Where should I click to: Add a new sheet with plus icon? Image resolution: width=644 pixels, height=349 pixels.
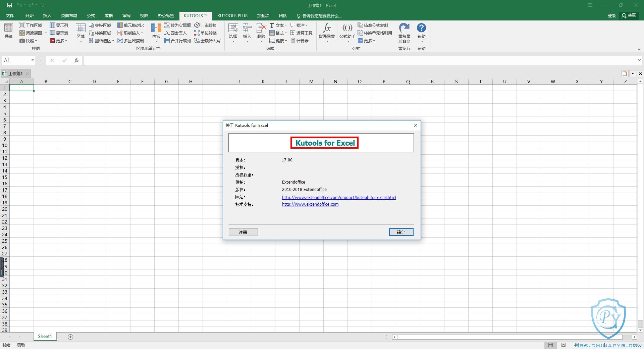point(70,337)
